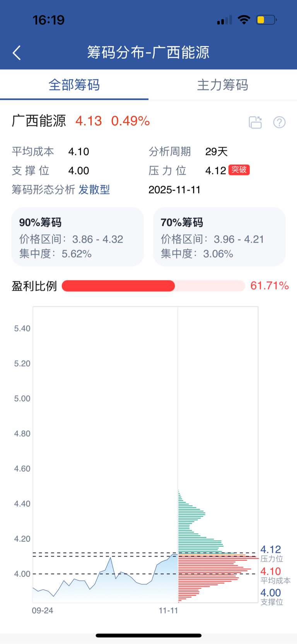Tap the 11-11 date marker on chart

(168, 610)
